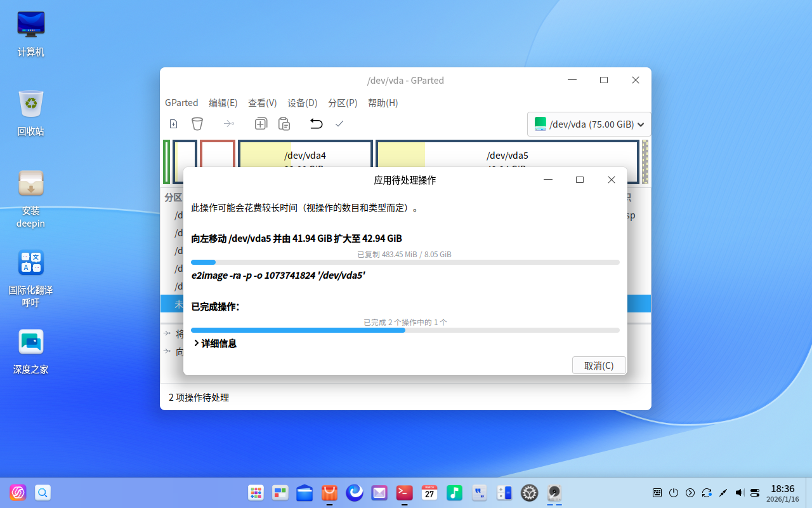Collapse the tray arrow expander
The image size is (812, 508).
pyautogui.click(x=690, y=493)
